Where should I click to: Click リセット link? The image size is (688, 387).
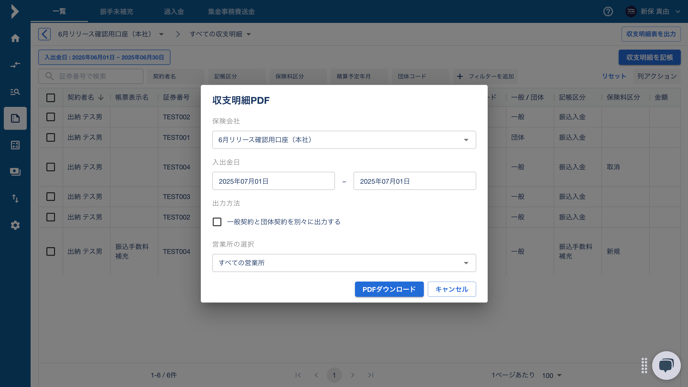click(x=614, y=76)
